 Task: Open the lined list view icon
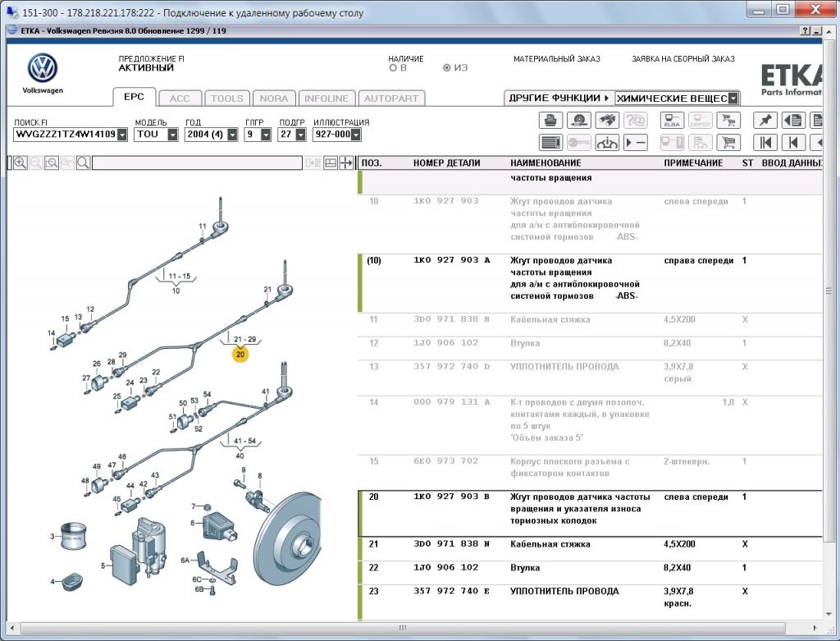(550, 143)
